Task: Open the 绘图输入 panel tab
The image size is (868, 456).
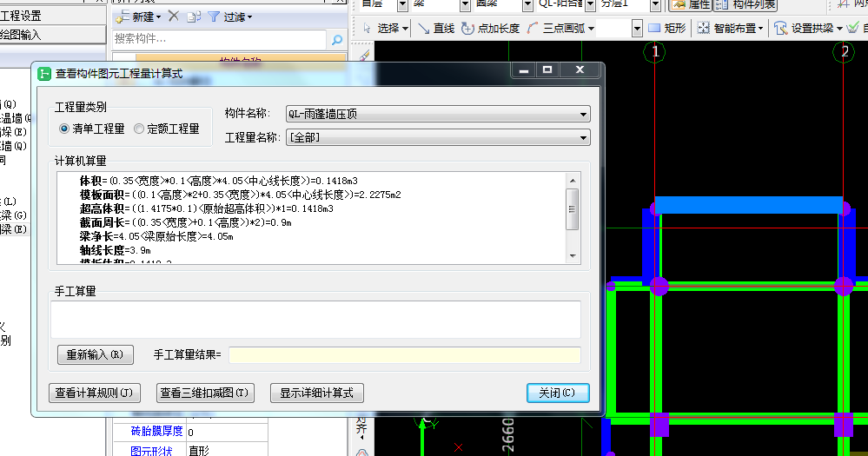Action: 53,35
